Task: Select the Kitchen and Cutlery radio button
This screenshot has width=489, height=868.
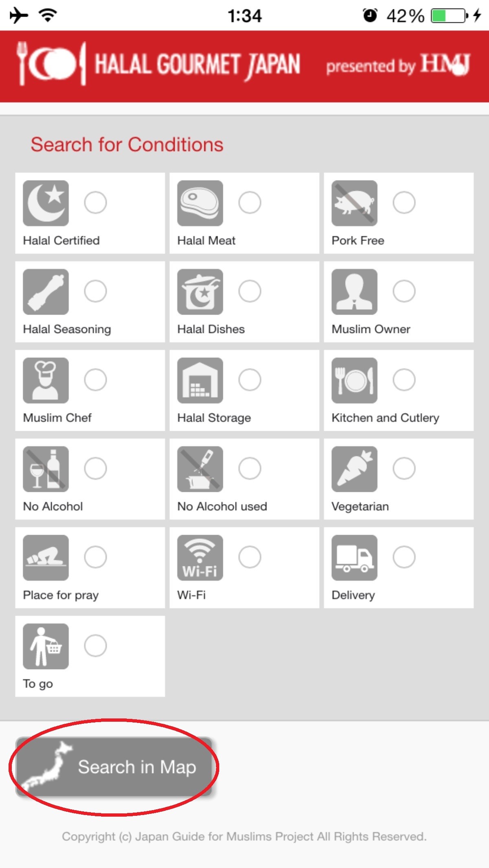Action: pos(404,380)
